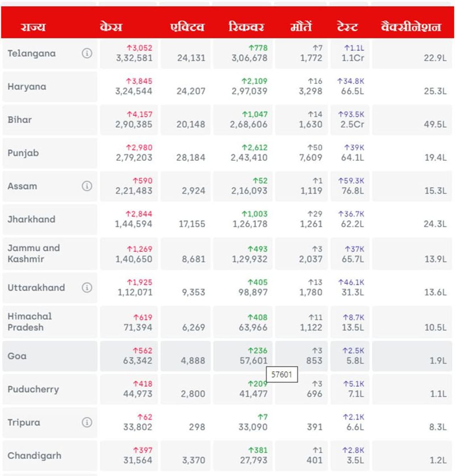Viewport: 455px width, 476px height.
Task: Select the Chandigarh state name
Action: tap(34, 456)
